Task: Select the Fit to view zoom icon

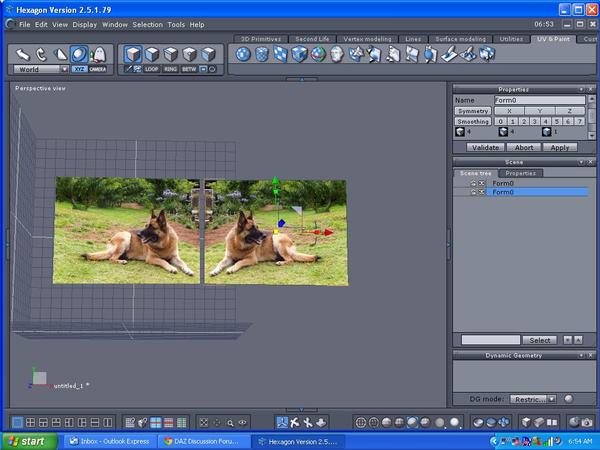Action: tap(204, 423)
